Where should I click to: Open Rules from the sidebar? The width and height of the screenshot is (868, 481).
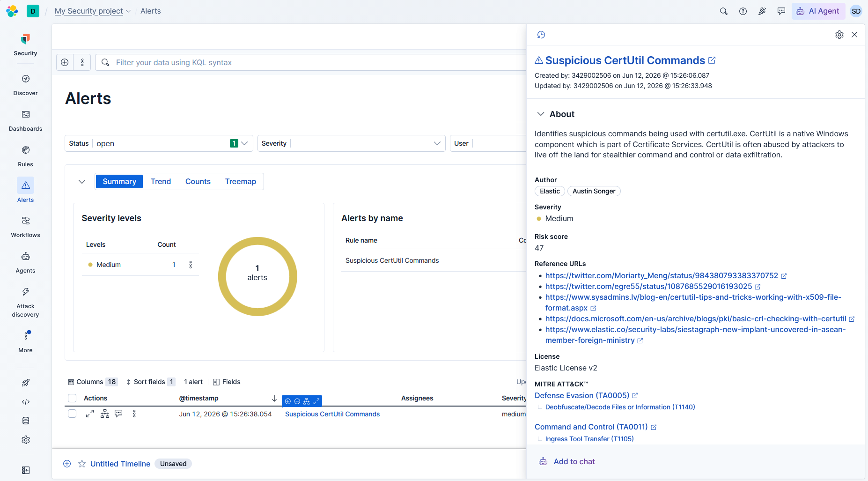coord(25,156)
